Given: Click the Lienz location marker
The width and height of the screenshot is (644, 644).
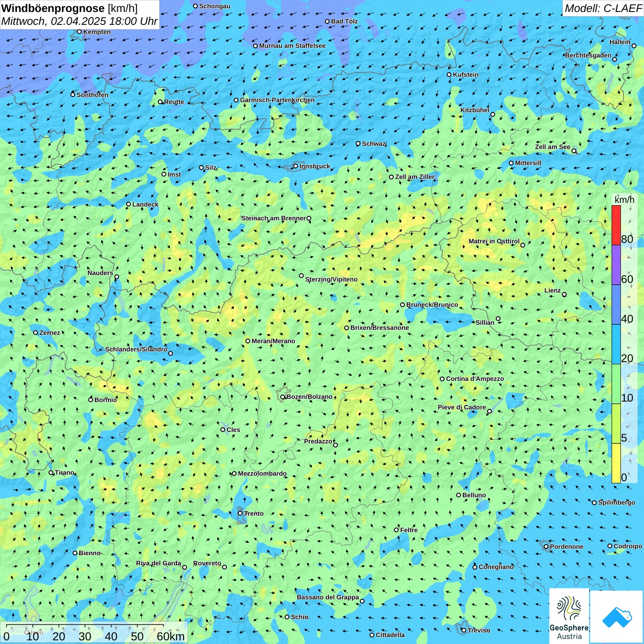Looking at the screenshot, I should [564, 294].
